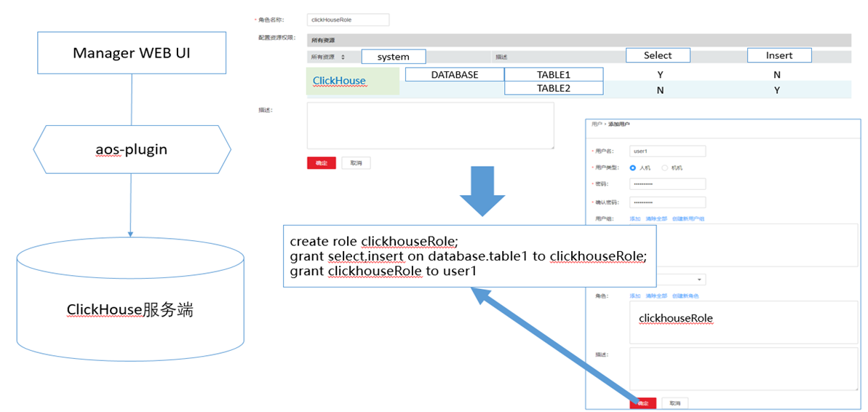
Task: Select the 人机 user type radio button
Action: pyautogui.click(x=633, y=167)
